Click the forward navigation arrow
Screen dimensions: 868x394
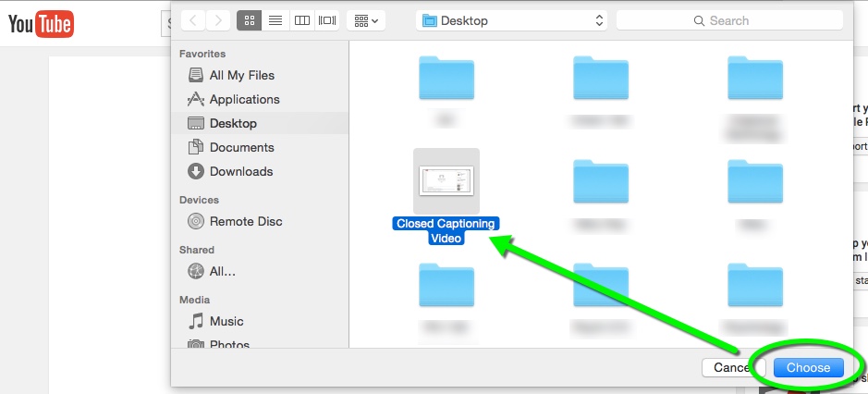click(x=218, y=19)
